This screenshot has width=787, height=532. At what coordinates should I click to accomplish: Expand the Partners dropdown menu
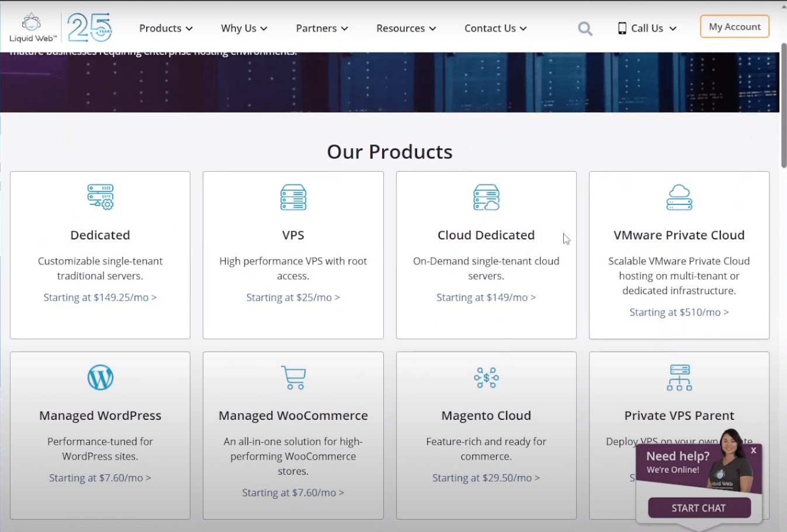[322, 28]
